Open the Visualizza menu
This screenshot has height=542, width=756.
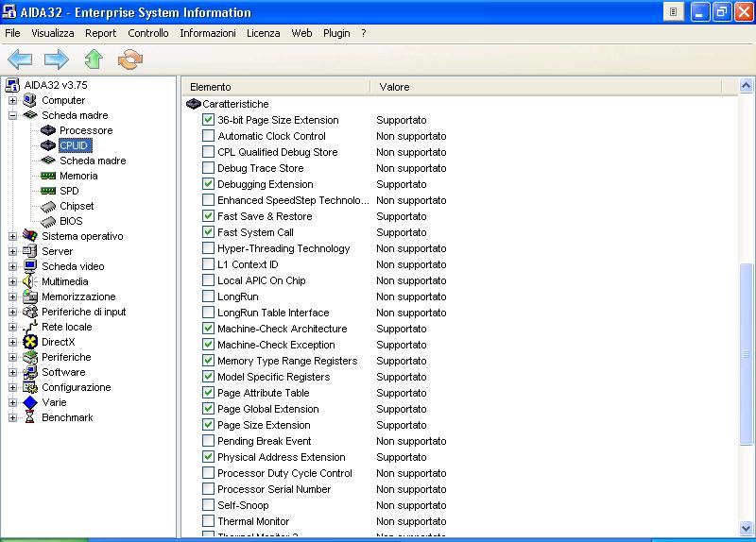click(x=53, y=33)
